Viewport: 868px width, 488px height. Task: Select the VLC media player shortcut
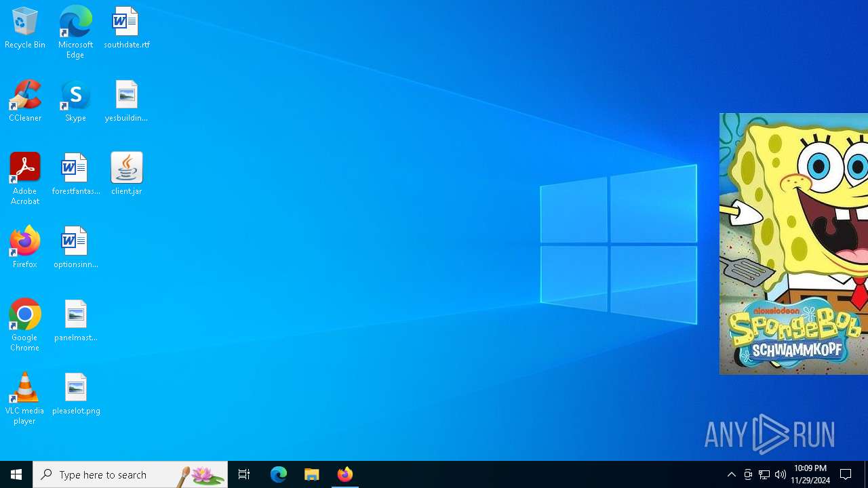tap(25, 399)
